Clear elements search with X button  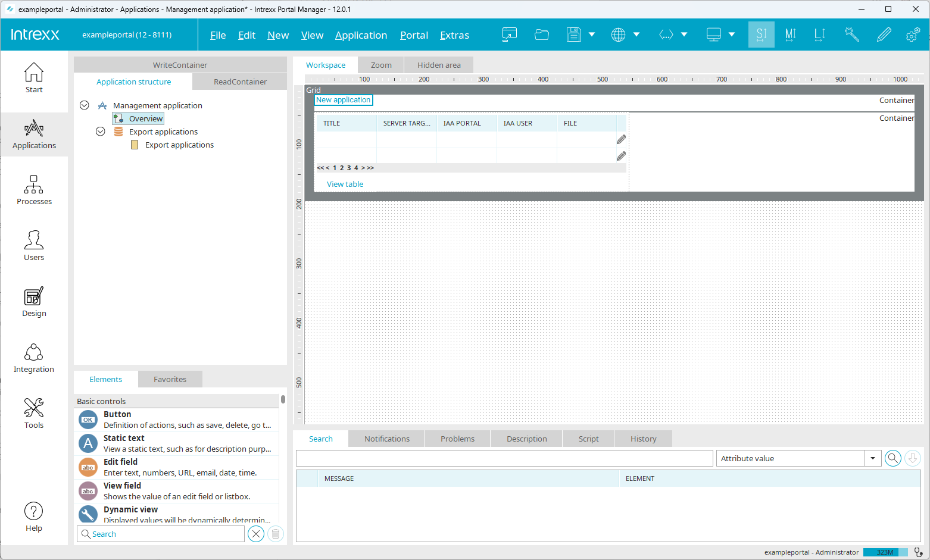[256, 534]
